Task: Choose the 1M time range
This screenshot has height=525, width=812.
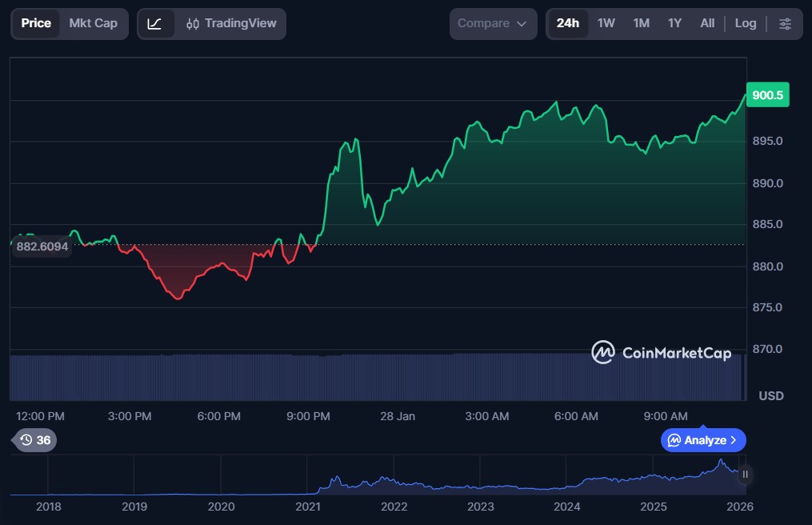Action: point(641,24)
